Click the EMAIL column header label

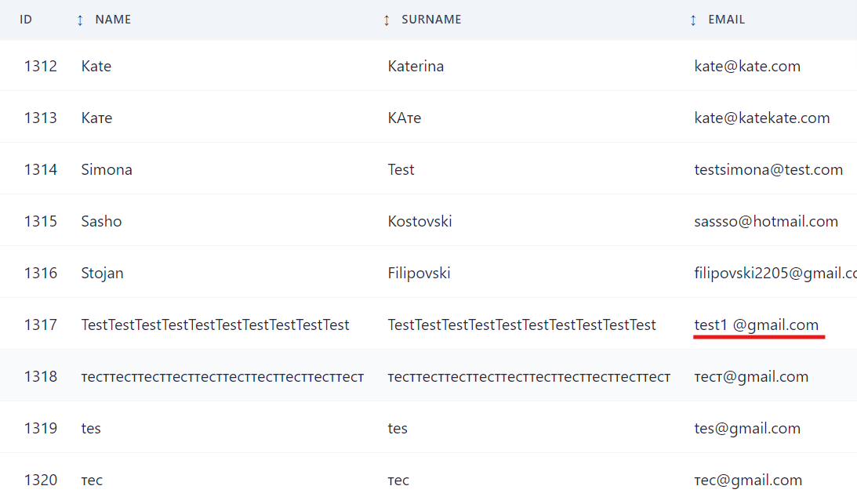(726, 20)
